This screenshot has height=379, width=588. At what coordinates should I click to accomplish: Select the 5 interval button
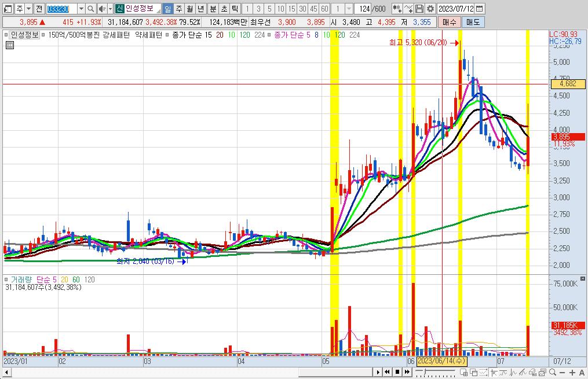[x=269, y=9]
